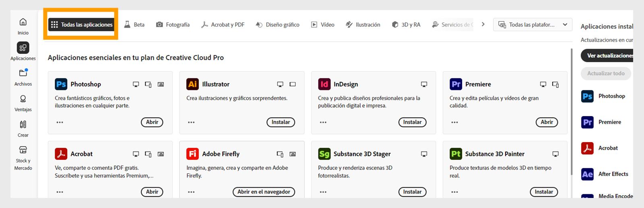The image size is (644, 208).
Task: Switch to the 3D y RA tab
Action: [406, 24]
